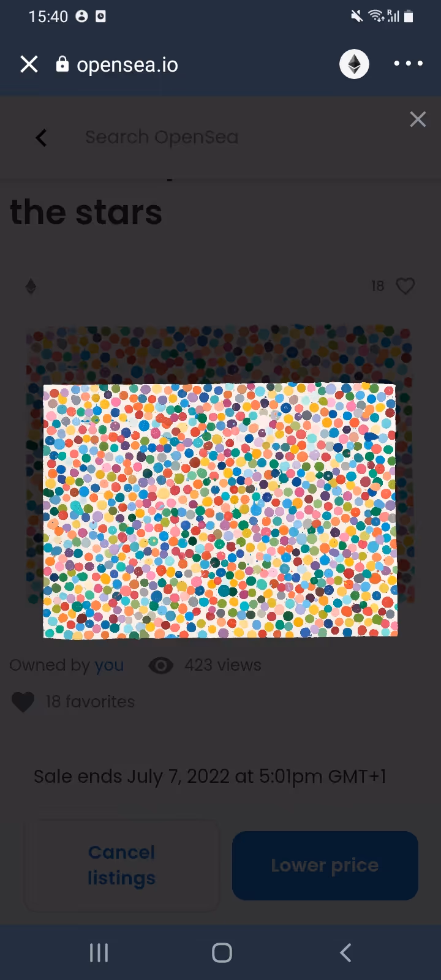Tap the Android home button
Viewport: 441px width, 980px height.
pyautogui.click(x=222, y=952)
